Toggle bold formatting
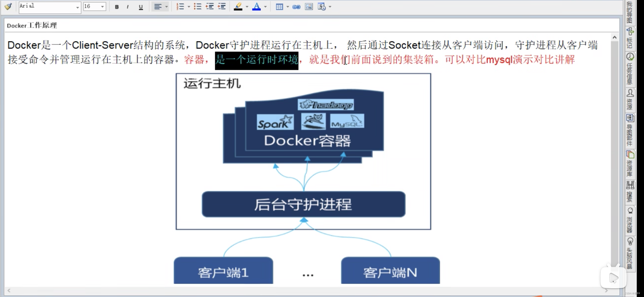Image resolution: width=644 pixels, height=297 pixels. pos(117,7)
